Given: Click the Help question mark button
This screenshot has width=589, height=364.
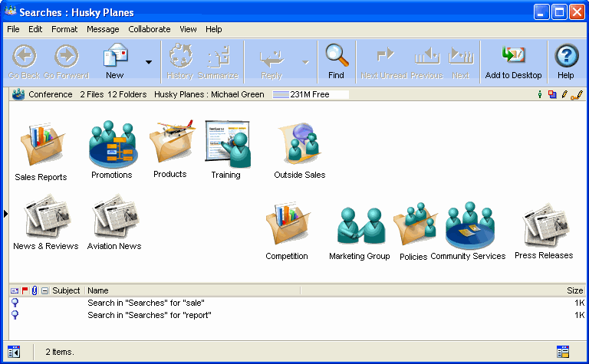Looking at the screenshot, I should pyautogui.click(x=566, y=61).
